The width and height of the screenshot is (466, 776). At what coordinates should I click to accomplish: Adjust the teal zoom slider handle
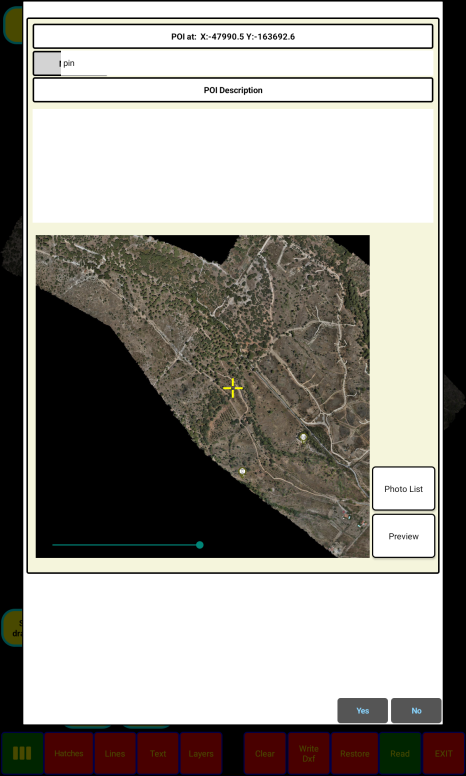(200, 545)
